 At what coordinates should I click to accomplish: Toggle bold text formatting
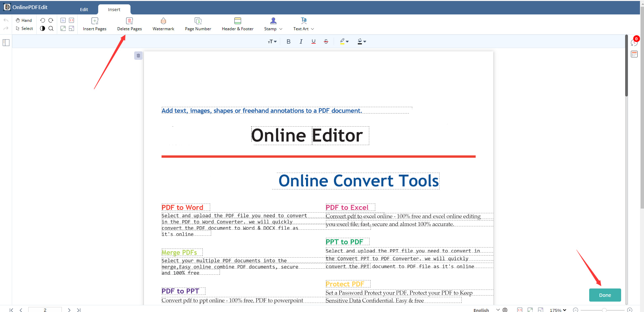coord(288,42)
